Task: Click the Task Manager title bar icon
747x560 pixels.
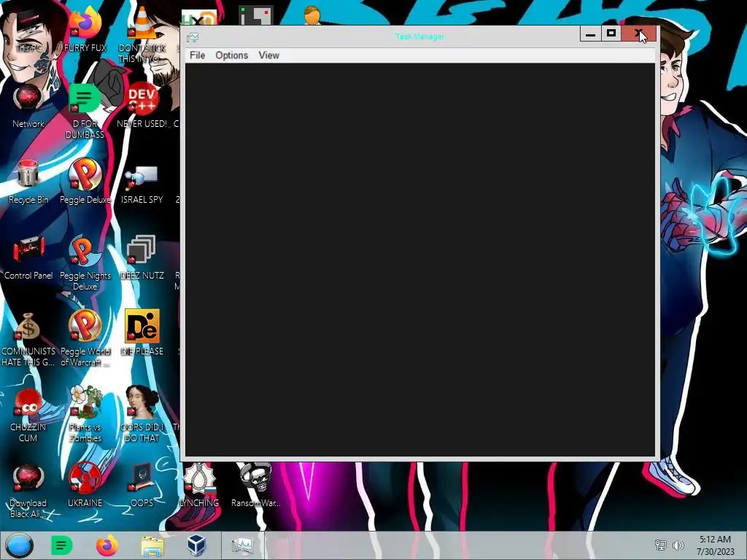Action: tap(193, 37)
